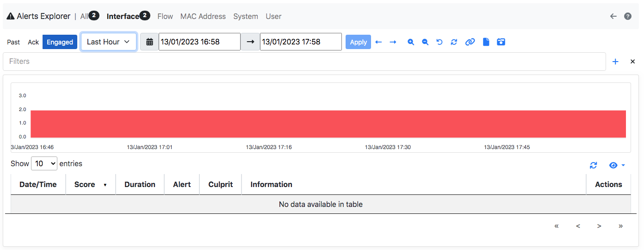
Task: Click the end date field 17:58
Action: (301, 42)
